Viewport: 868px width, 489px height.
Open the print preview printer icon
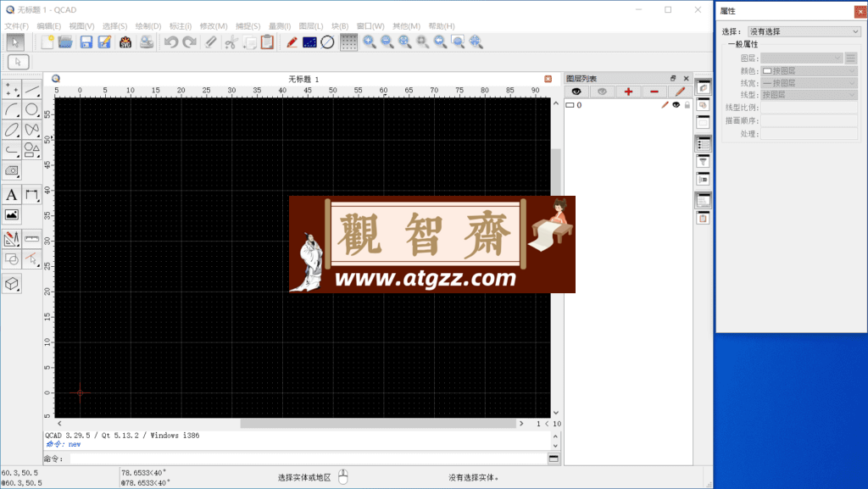(x=146, y=42)
